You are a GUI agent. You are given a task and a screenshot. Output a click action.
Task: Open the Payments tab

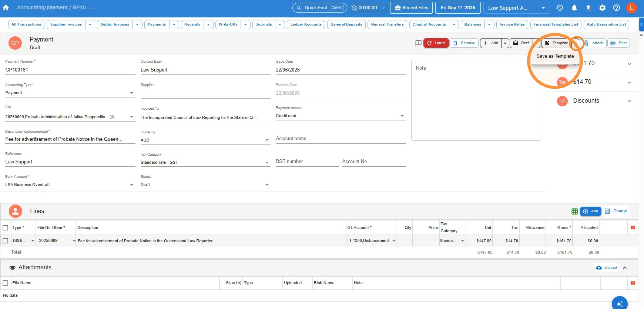(x=157, y=24)
